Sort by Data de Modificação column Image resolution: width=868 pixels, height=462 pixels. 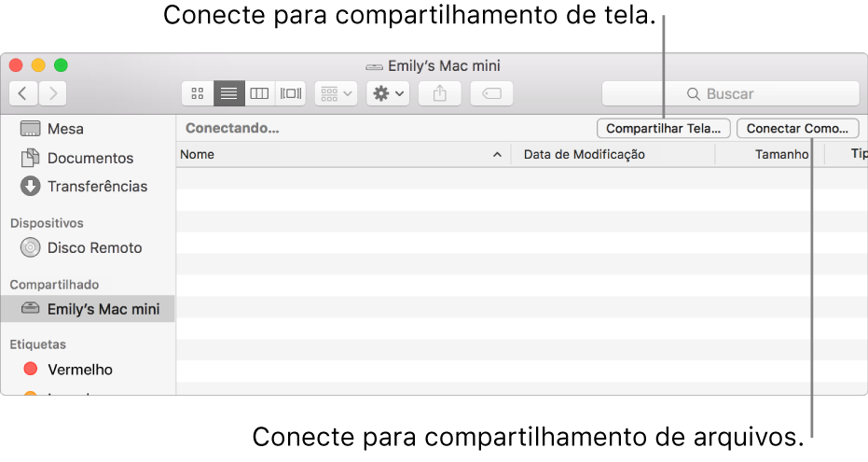click(x=613, y=155)
